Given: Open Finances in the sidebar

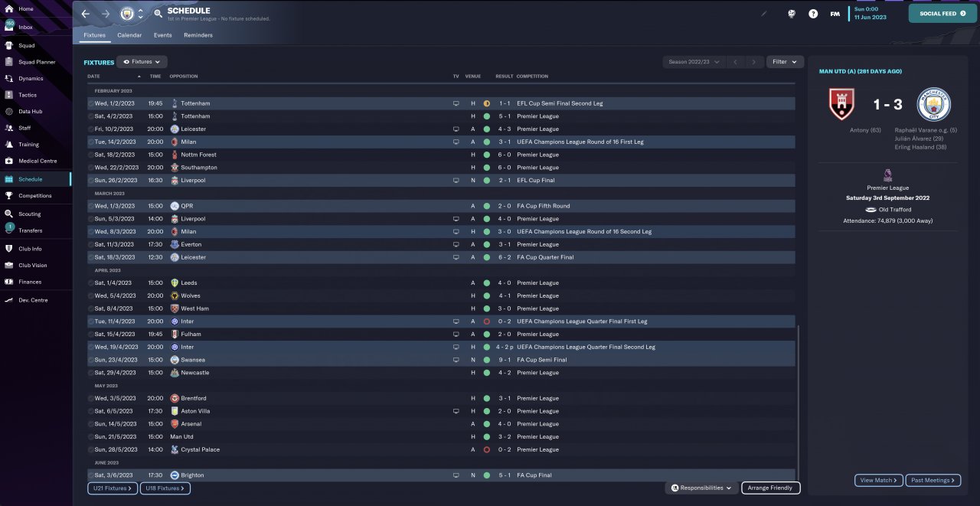Looking at the screenshot, I should (x=35, y=282).
